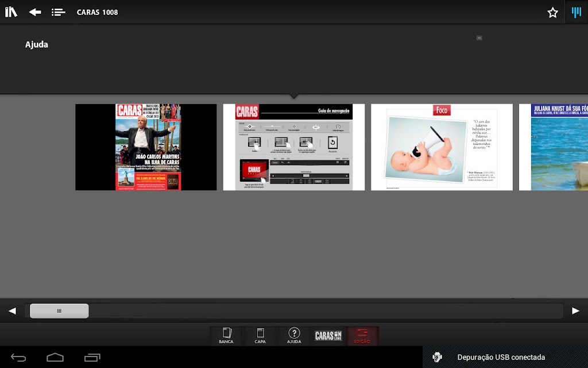Screen dimensions: 588x368
Task: Jump to Capa from the bottom bar
Action: 260,336
